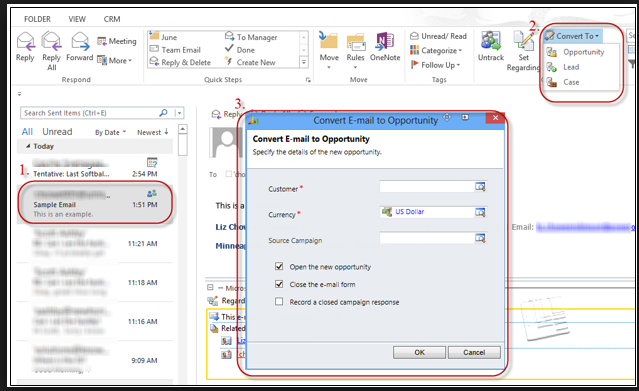Click the Customer lookup icon
The image size is (639, 391).
coord(480,187)
